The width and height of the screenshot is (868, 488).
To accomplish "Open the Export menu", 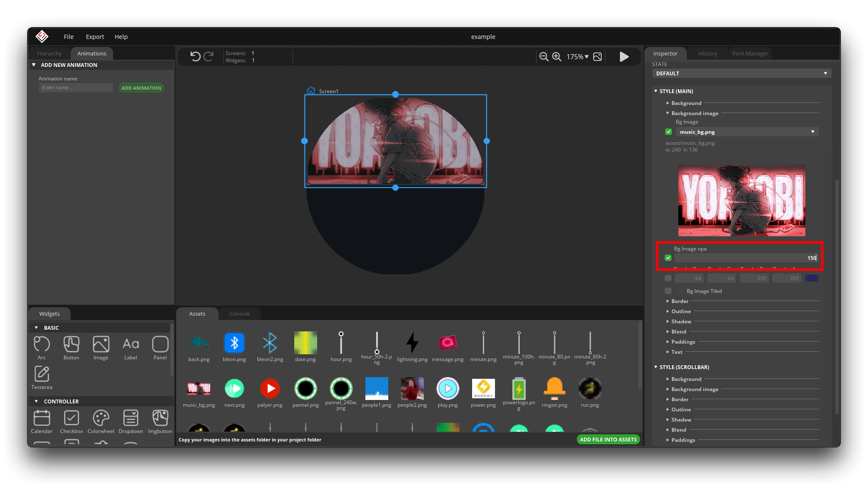I will 95,37.
